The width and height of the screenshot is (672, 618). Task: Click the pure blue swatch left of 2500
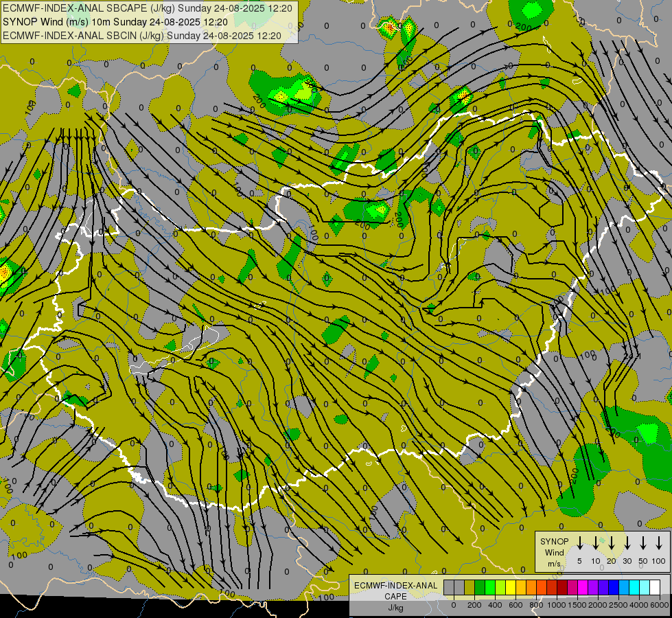(x=614, y=588)
